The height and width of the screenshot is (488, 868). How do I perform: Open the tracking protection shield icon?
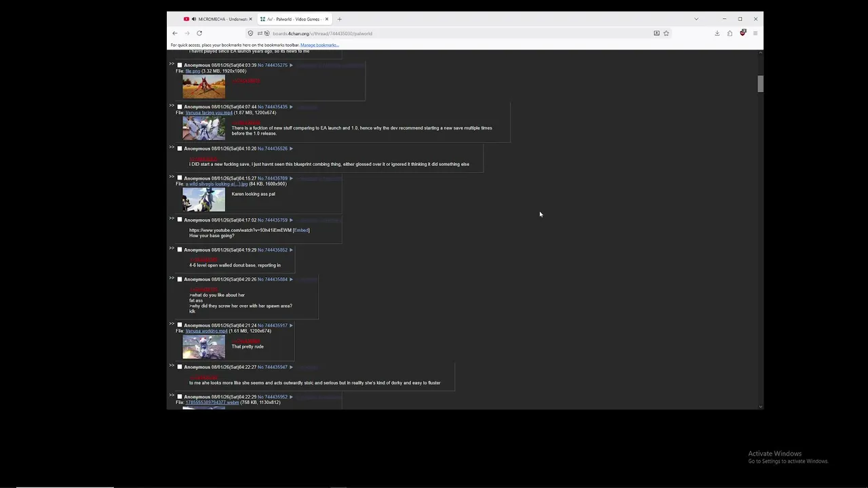(250, 33)
